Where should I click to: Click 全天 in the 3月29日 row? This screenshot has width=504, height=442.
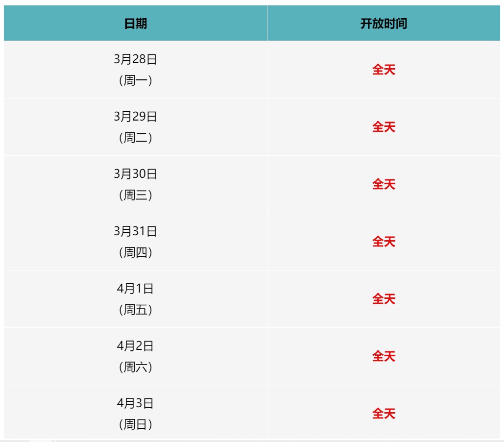384,127
